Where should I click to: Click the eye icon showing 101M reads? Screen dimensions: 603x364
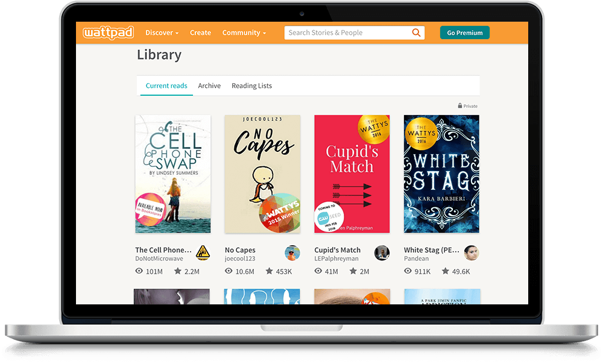140,271
